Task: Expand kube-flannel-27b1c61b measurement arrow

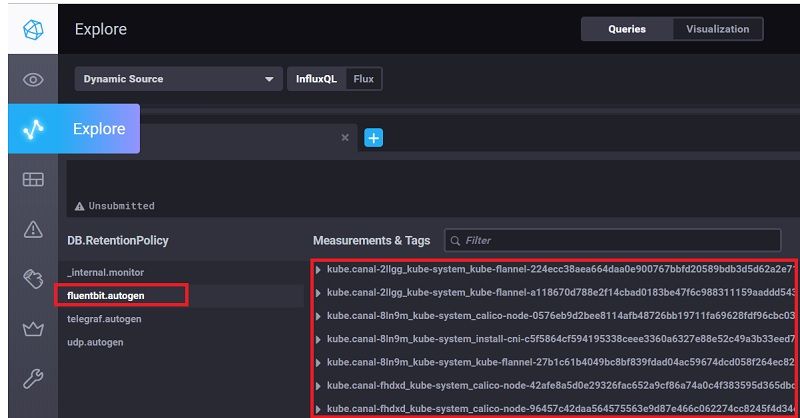Action: pos(318,362)
